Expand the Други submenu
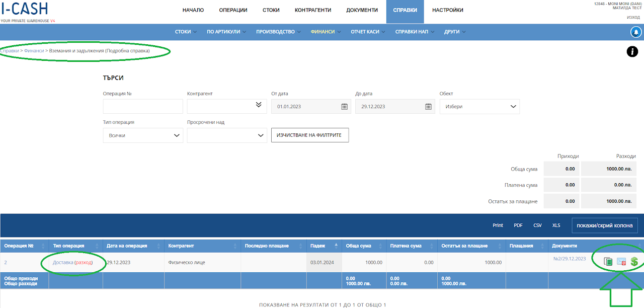 pos(455,32)
